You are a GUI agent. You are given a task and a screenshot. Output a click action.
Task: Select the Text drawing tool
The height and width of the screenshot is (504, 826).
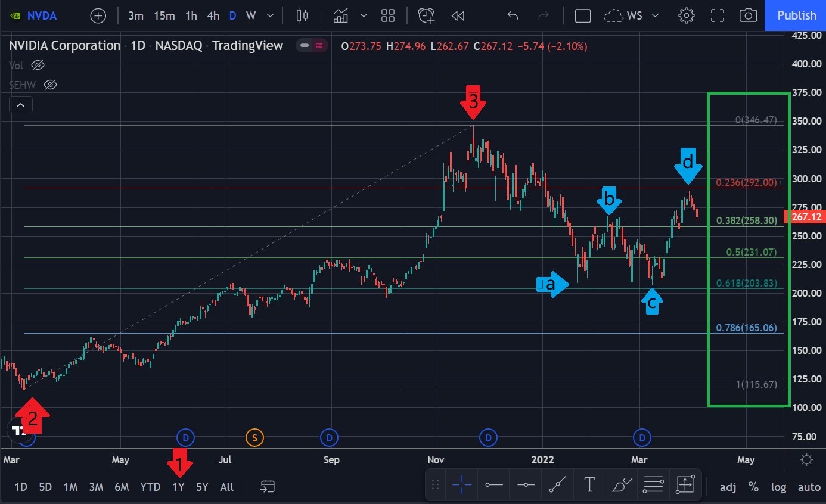click(x=589, y=485)
